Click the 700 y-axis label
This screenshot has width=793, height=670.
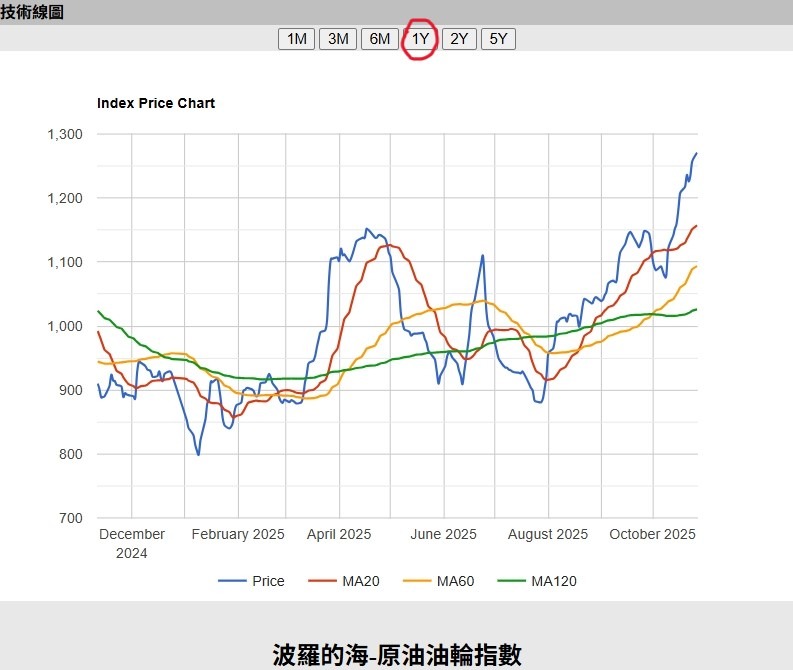click(72, 518)
